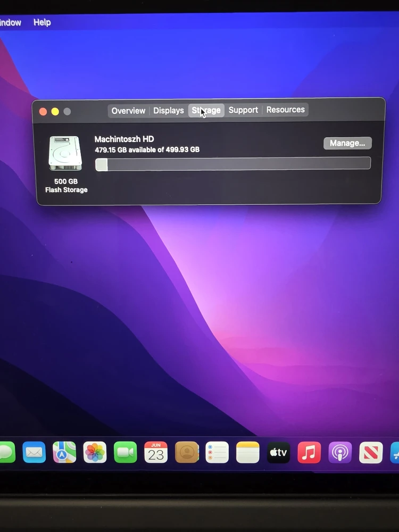Viewport: 399px width, 532px height.
Task: Open Notes app in Dock
Action: [x=248, y=452]
